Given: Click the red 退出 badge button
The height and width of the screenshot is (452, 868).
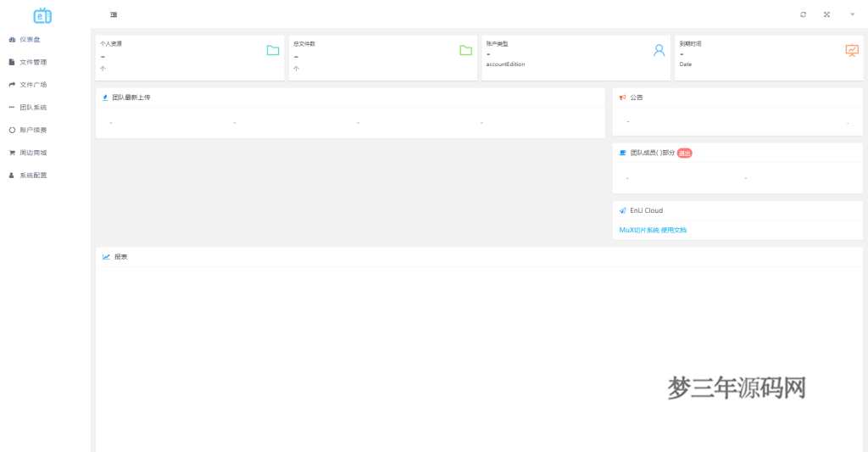Looking at the screenshot, I should point(685,153).
